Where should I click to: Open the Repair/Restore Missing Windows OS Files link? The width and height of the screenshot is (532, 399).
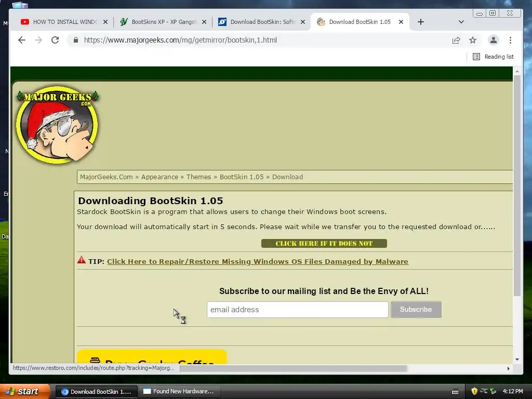click(258, 262)
